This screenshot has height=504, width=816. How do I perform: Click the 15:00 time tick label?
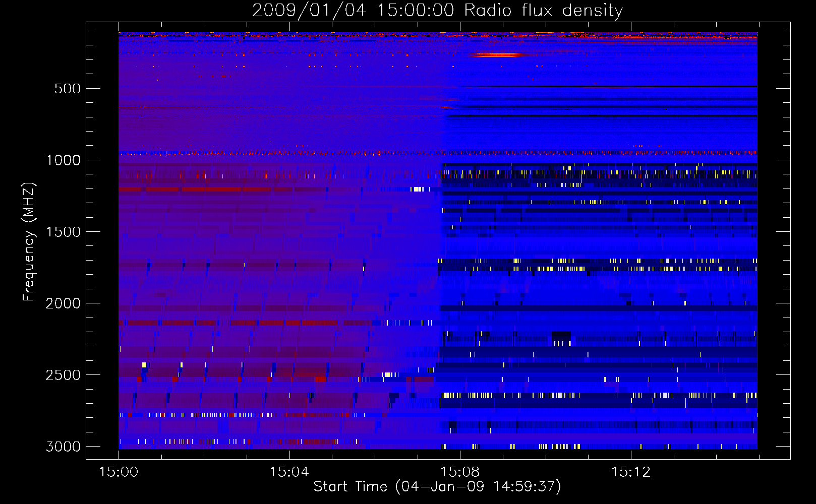[x=119, y=472]
